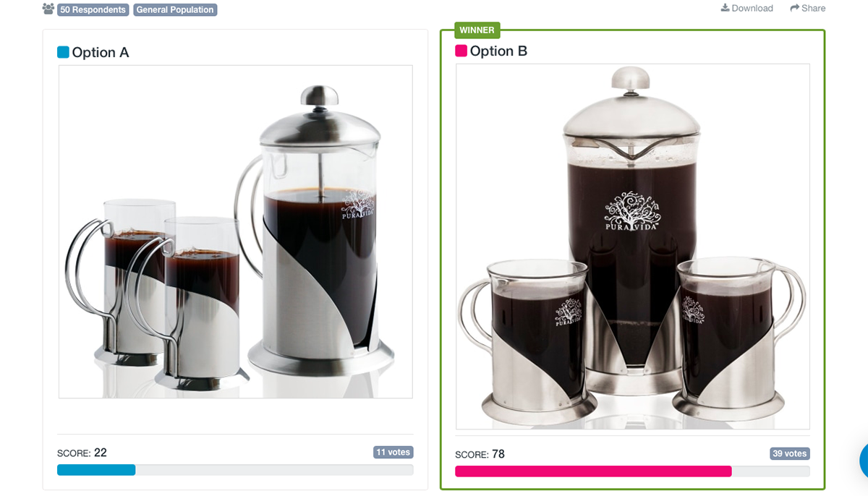The height and width of the screenshot is (496, 868).
Task: Click the 11 votes badge
Action: pyautogui.click(x=393, y=453)
